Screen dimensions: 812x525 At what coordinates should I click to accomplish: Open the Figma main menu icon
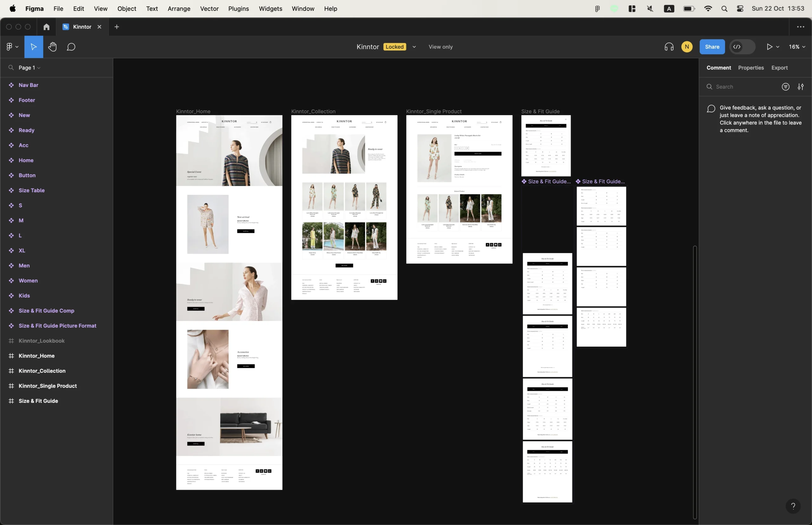coord(12,47)
